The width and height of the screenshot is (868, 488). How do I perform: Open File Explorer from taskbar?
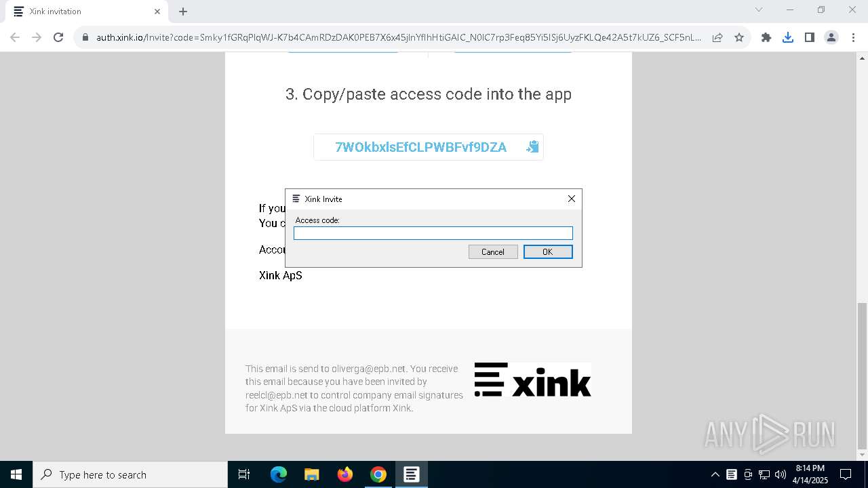tap(312, 474)
